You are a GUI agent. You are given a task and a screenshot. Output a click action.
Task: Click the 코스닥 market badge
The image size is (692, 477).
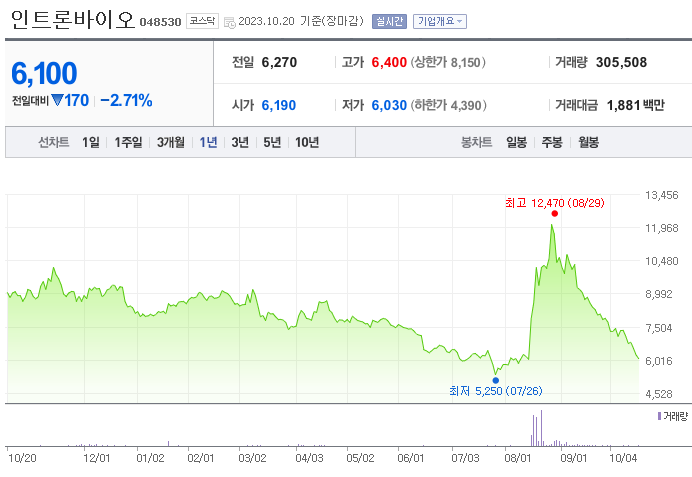[x=203, y=21]
